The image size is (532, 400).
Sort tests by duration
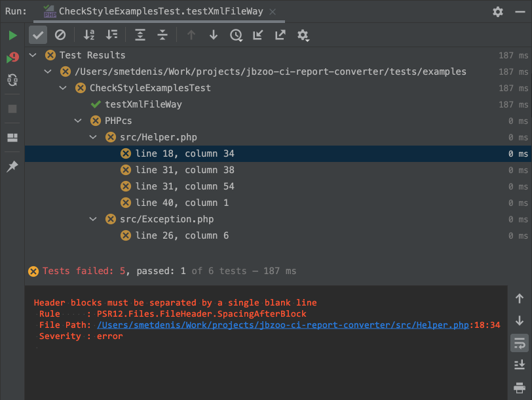(111, 35)
